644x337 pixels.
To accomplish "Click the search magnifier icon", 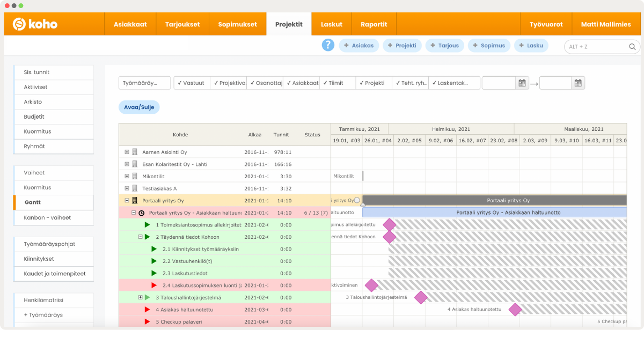I will (632, 47).
